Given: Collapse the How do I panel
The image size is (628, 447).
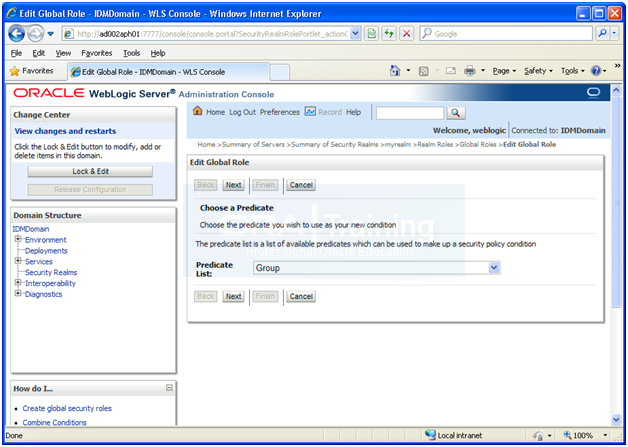Looking at the screenshot, I should 169,388.
